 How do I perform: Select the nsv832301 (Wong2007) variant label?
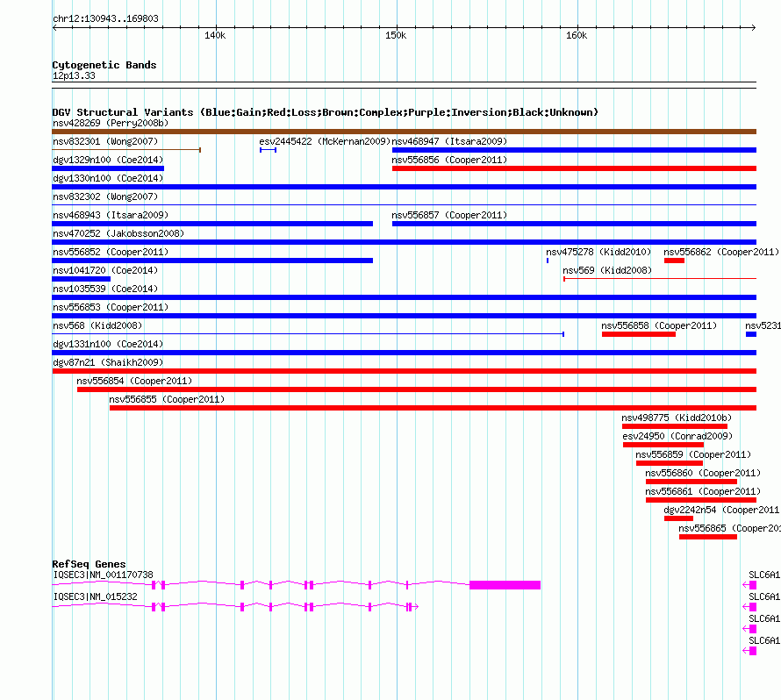point(105,141)
